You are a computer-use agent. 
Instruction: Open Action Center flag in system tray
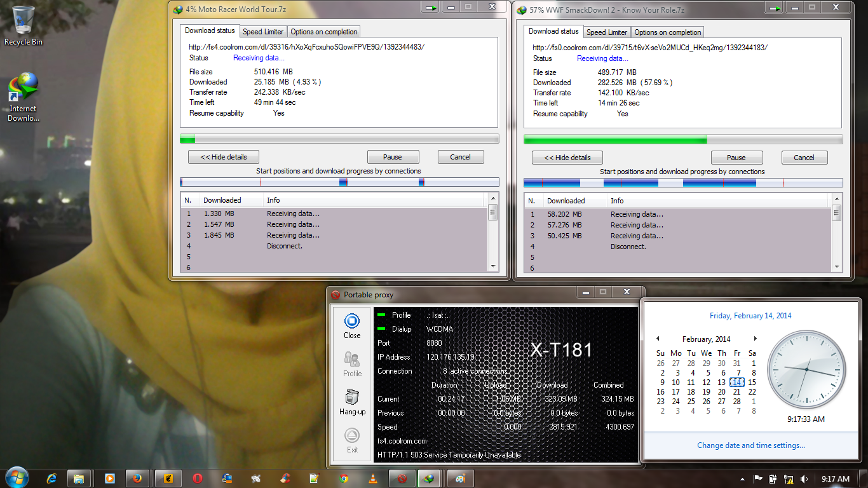758,479
